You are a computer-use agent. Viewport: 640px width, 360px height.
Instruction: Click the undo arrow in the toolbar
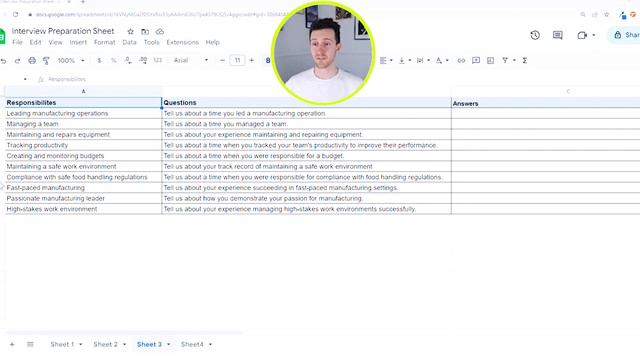[4, 61]
